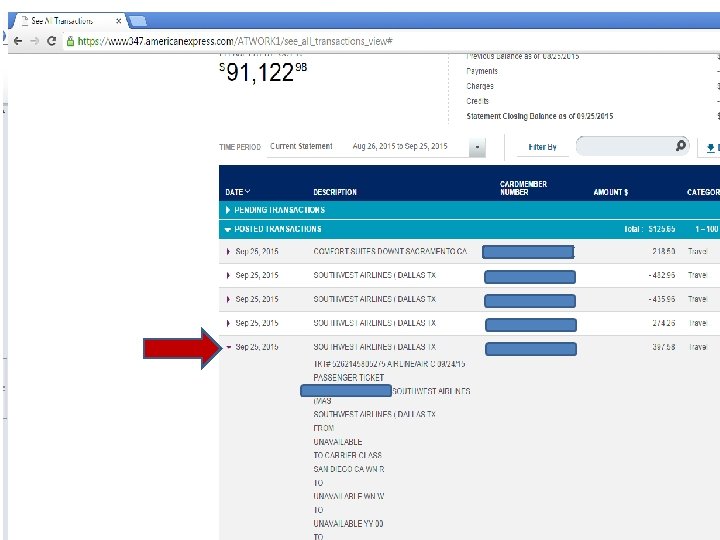Viewport: 720px width, 540px height.
Task: Click the Charges summary label
Action: pos(480,86)
